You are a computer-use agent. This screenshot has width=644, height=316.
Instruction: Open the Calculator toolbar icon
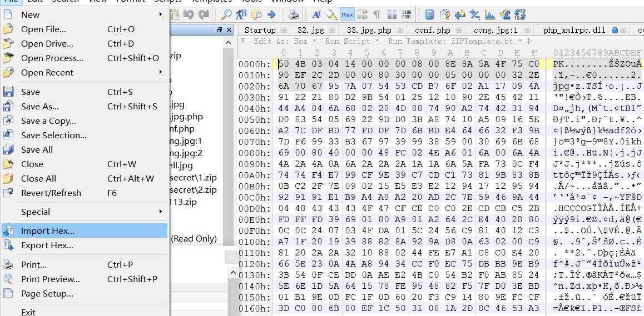pyautogui.click(x=429, y=15)
